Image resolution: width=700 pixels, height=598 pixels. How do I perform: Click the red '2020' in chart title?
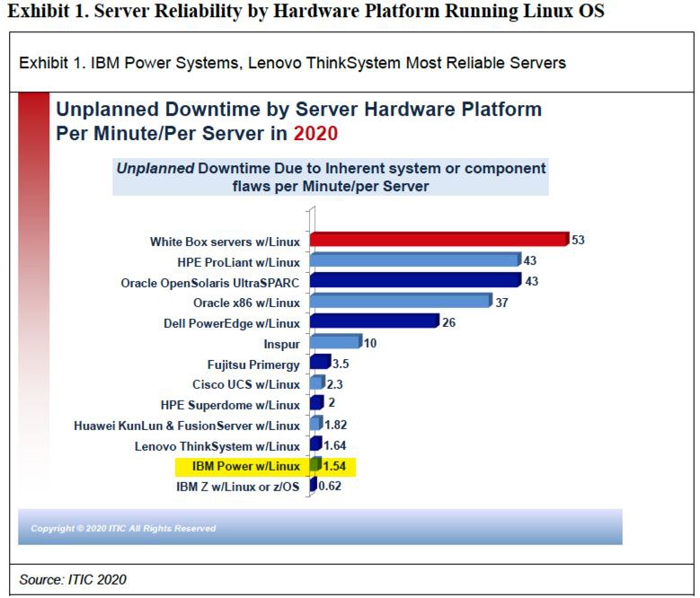click(x=315, y=133)
